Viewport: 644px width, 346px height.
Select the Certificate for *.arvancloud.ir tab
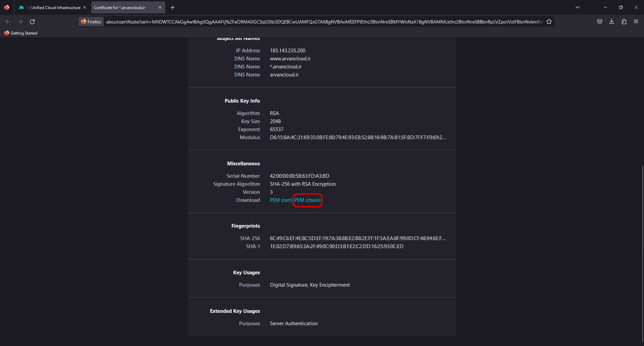pyautogui.click(x=124, y=8)
